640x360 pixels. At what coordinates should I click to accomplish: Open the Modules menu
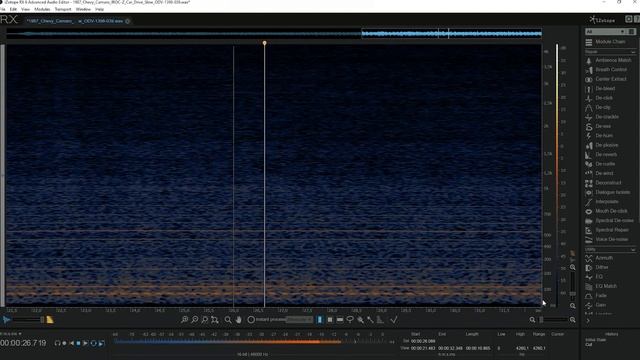[x=42, y=9]
